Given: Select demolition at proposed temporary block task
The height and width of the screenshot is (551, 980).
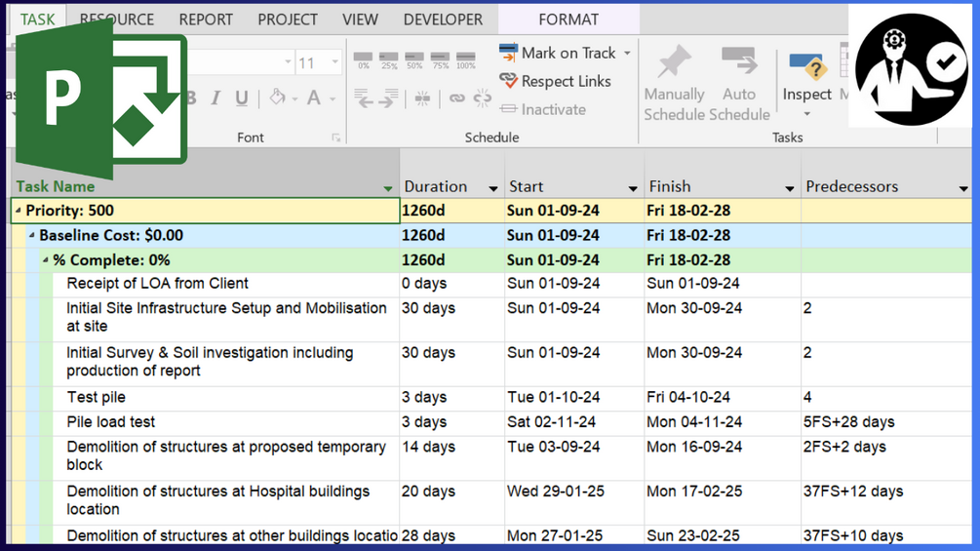Looking at the screenshot, I should [226, 456].
